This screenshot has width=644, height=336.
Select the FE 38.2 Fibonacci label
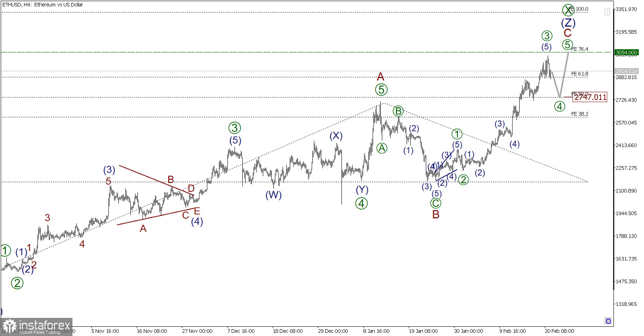point(580,114)
